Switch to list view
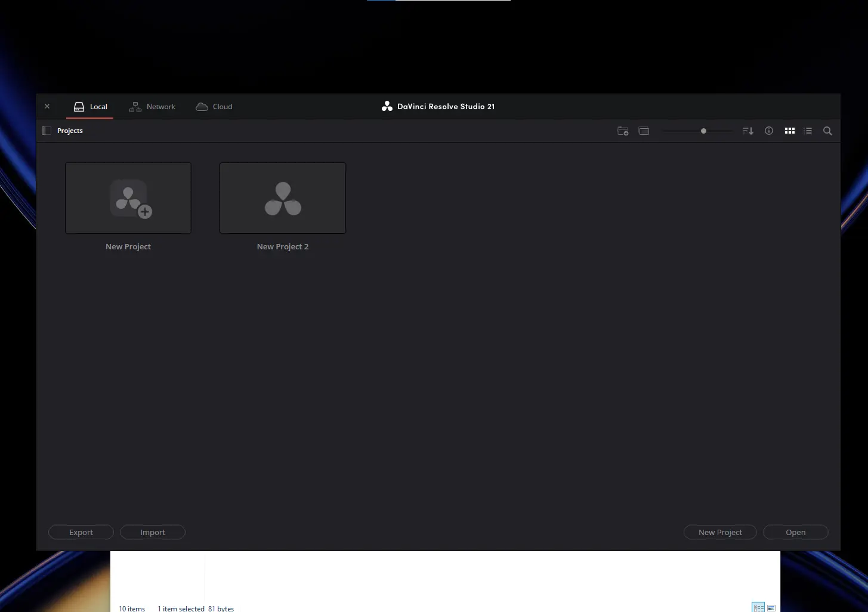This screenshot has width=868, height=612. [808, 131]
